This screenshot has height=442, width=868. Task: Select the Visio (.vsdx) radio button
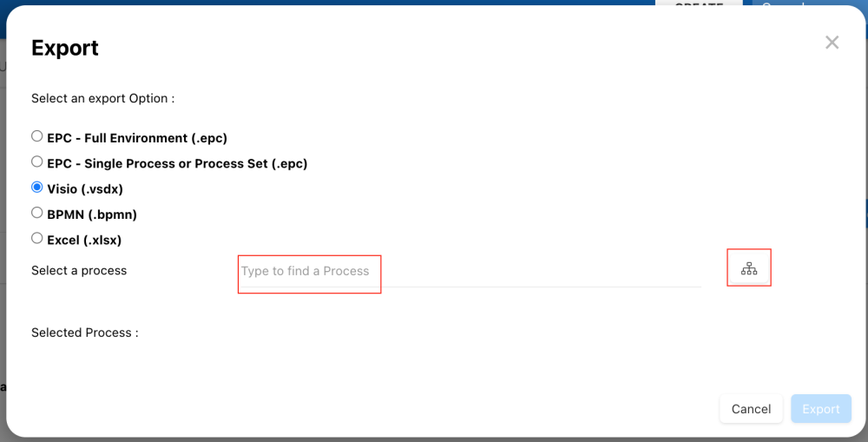36,188
